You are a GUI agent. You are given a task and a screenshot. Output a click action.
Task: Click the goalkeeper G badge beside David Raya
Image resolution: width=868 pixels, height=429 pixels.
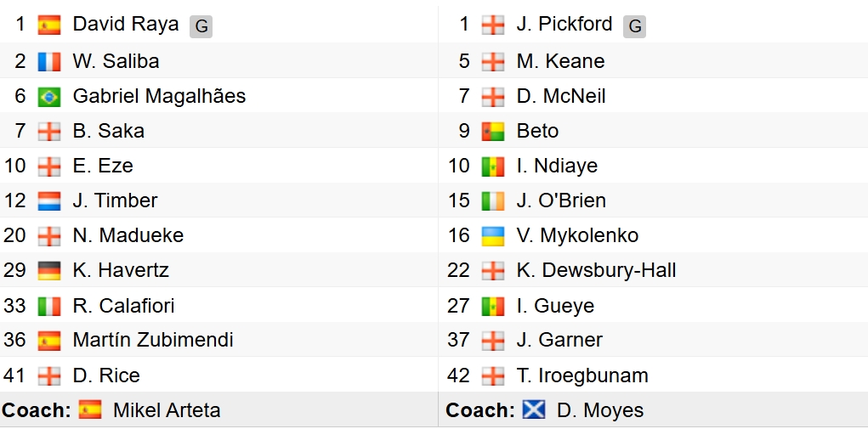[x=201, y=26]
